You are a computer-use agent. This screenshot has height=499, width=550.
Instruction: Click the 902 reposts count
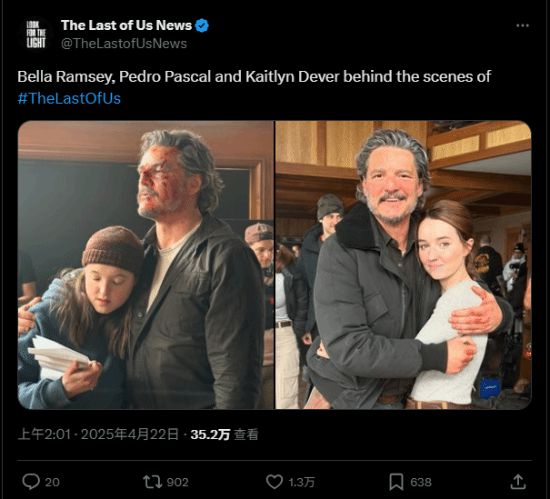(x=177, y=482)
